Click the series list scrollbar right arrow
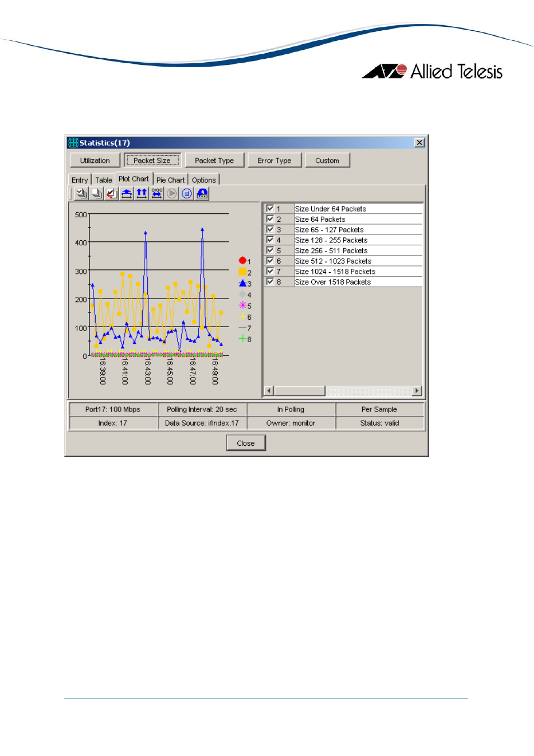 417,391
